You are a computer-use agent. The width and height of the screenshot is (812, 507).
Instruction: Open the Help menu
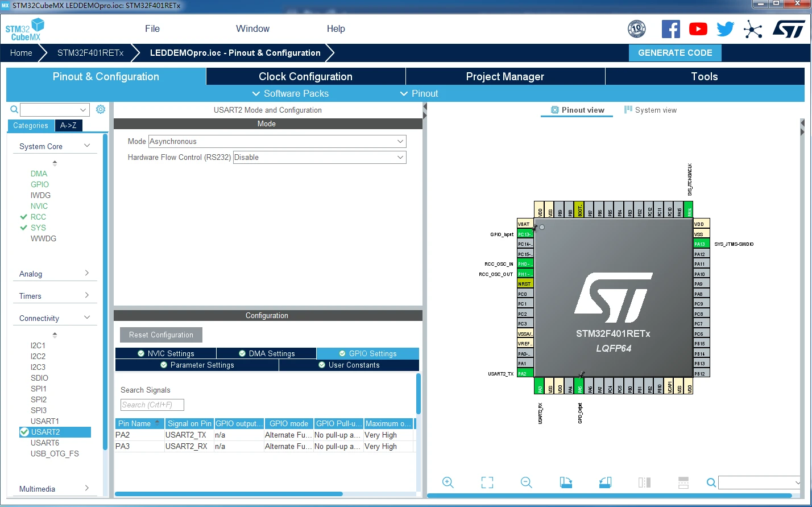336,28
